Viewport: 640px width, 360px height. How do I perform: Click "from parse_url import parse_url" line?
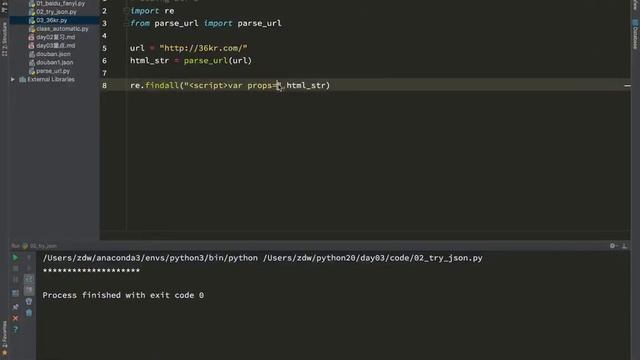(x=206, y=23)
